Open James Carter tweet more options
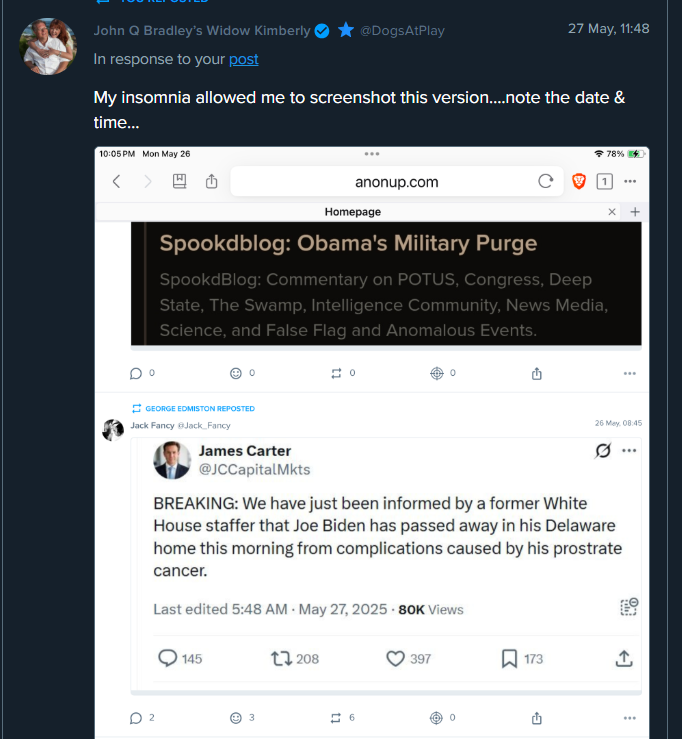Viewport: 682px width, 739px height. [x=628, y=451]
